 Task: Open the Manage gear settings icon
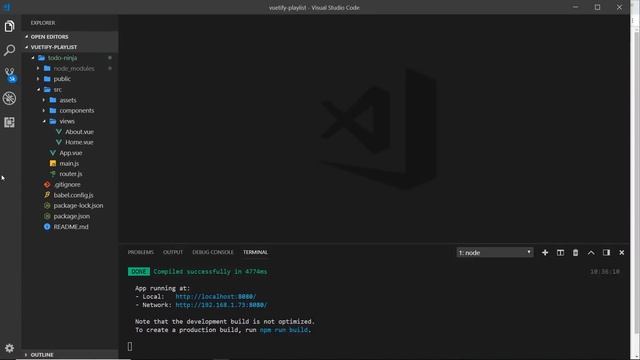pyautogui.click(x=9, y=348)
